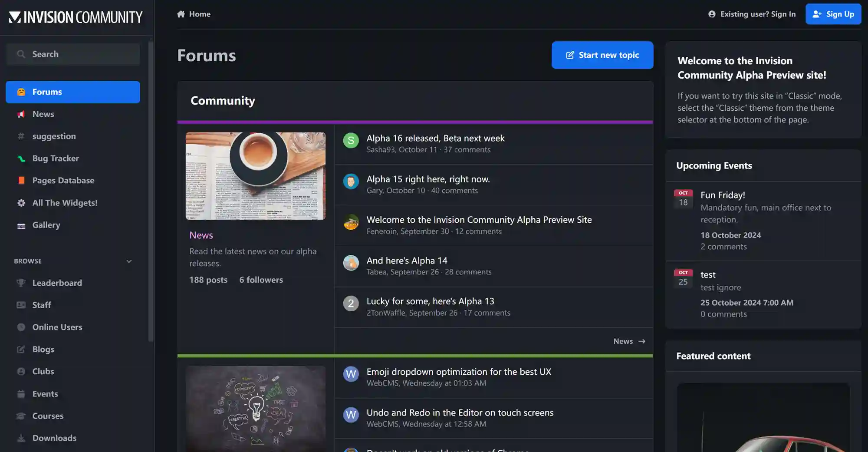Click the suggestion hash icon

click(21, 136)
